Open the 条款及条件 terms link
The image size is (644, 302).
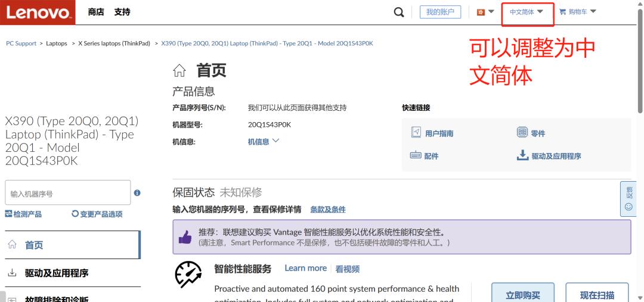coord(328,210)
